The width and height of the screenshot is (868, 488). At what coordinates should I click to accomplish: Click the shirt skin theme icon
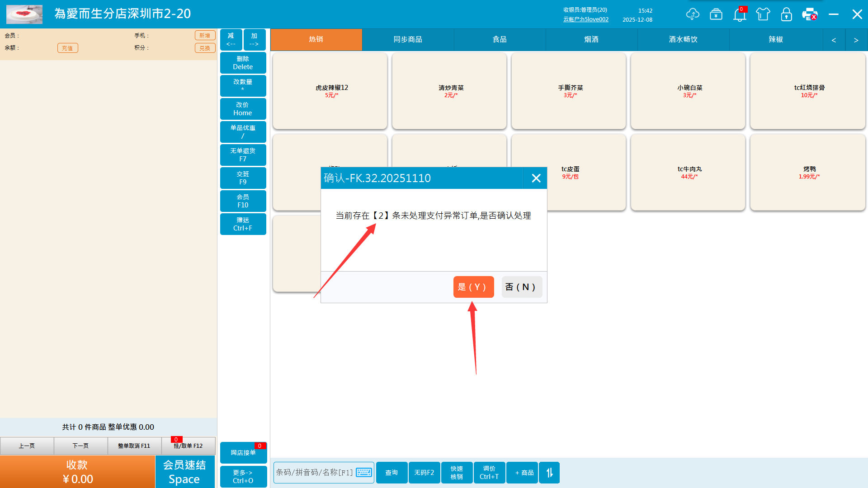(763, 14)
